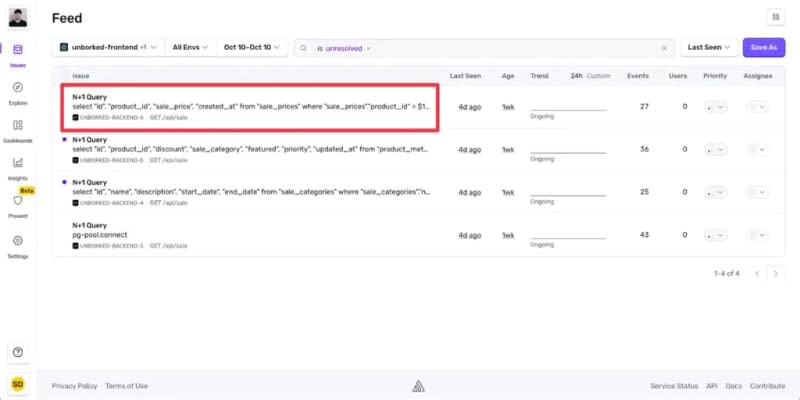This screenshot has width=800, height=400.
Task: Click the events count 25
Action: pyautogui.click(x=644, y=192)
